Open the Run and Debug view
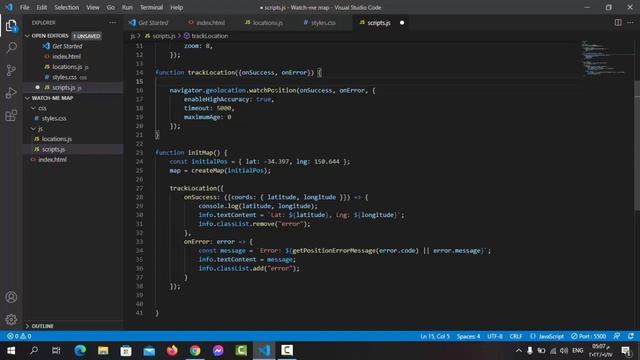This screenshot has height=360, width=640. tap(11, 93)
